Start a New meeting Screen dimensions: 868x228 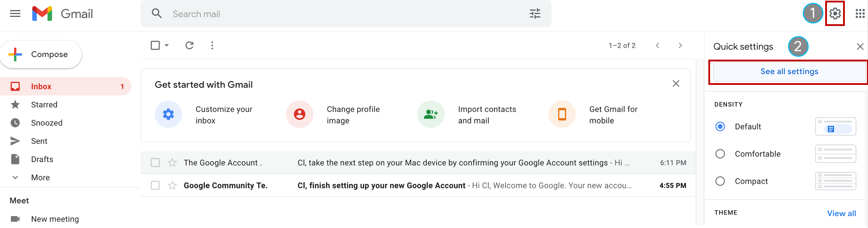point(55,219)
